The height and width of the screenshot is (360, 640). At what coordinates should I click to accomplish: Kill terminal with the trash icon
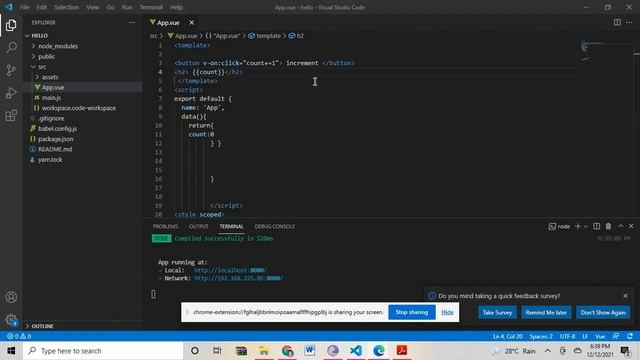608,226
